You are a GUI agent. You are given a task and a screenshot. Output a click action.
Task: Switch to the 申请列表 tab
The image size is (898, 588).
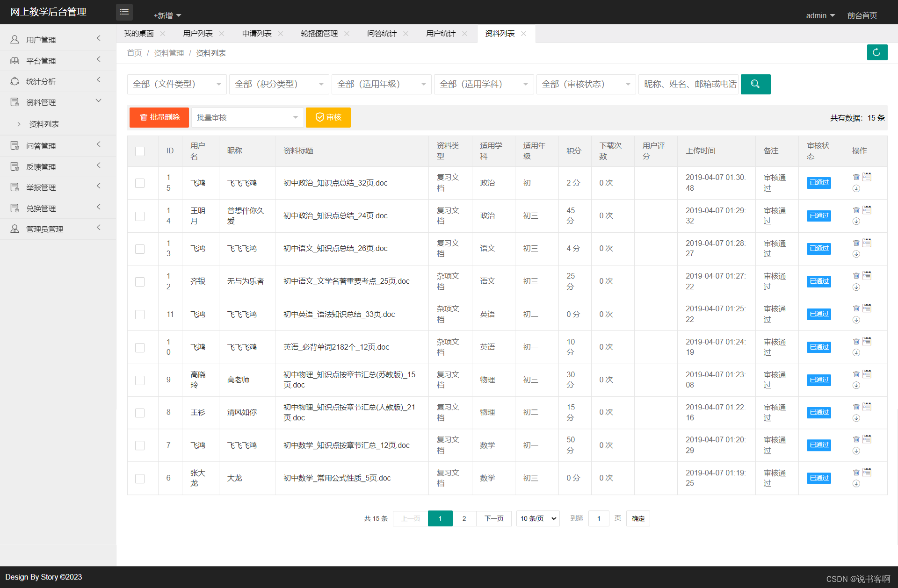point(257,34)
